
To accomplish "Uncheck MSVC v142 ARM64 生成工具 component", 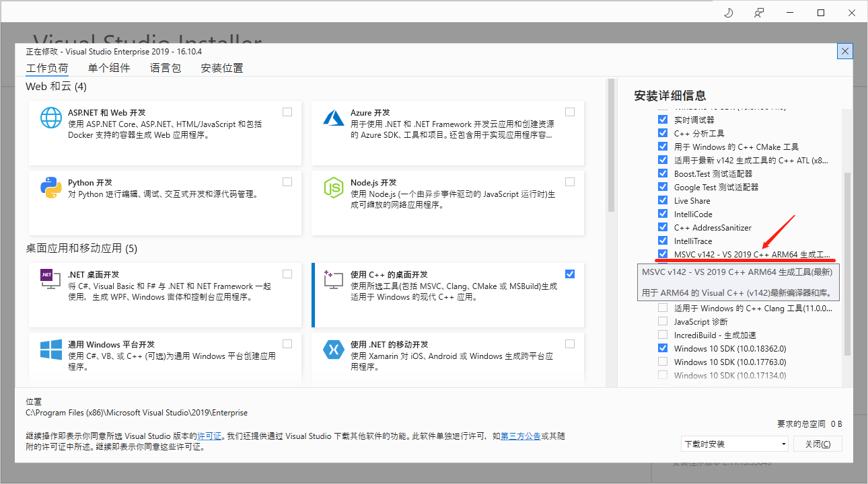I will pos(663,254).
